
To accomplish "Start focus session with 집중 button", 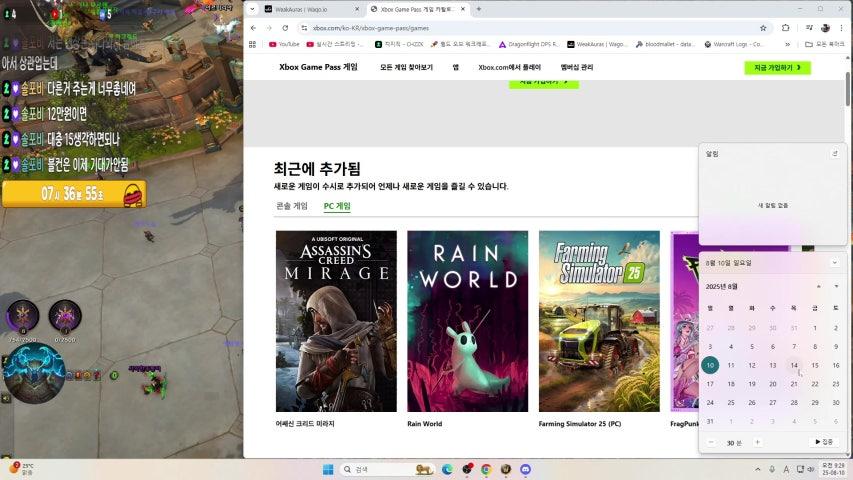I will (x=824, y=442).
